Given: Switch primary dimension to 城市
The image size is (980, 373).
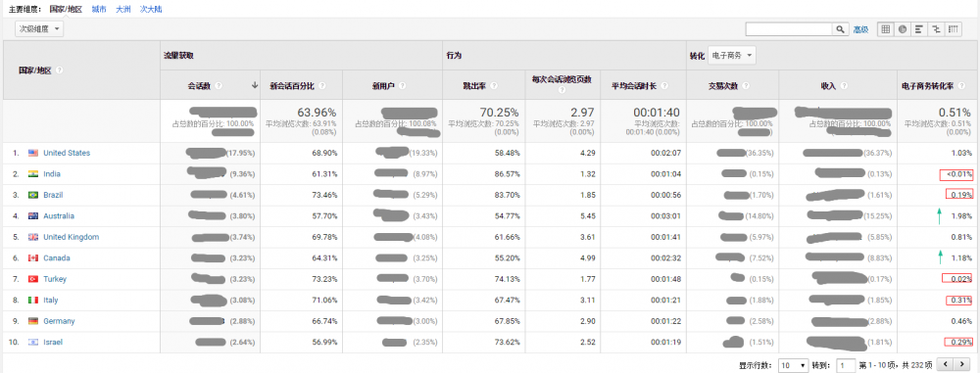Looking at the screenshot, I should point(99,10).
